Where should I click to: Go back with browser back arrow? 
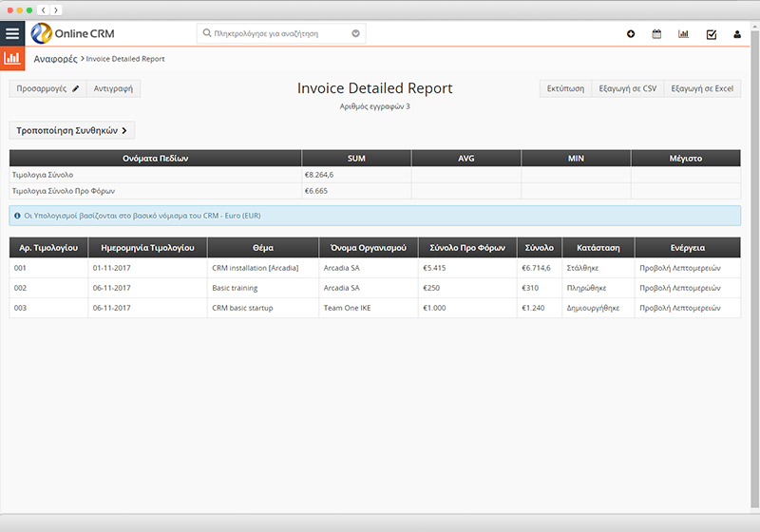[x=43, y=9]
